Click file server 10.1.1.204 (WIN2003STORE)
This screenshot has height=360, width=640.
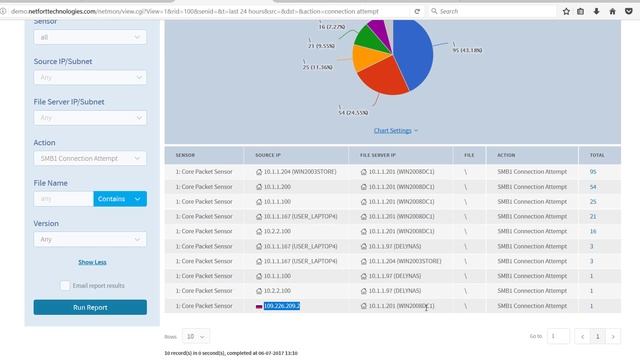click(x=405, y=261)
